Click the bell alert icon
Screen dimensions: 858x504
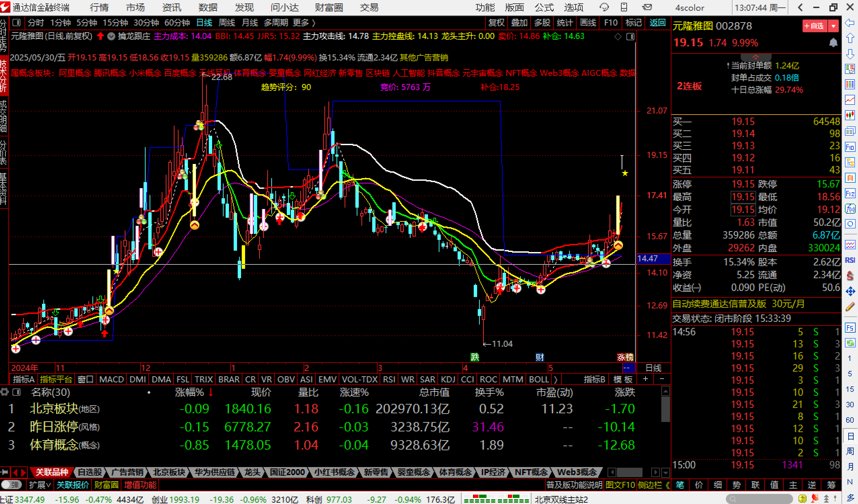(x=833, y=43)
